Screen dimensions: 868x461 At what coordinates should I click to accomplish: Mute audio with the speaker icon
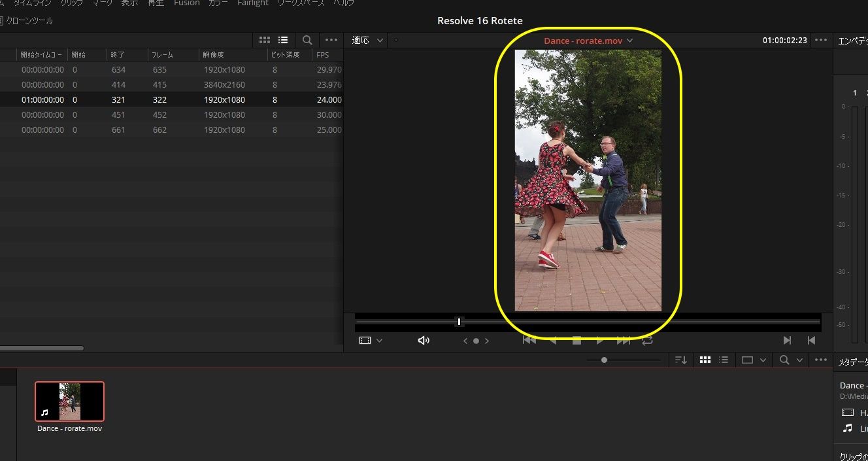click(424, 341)
